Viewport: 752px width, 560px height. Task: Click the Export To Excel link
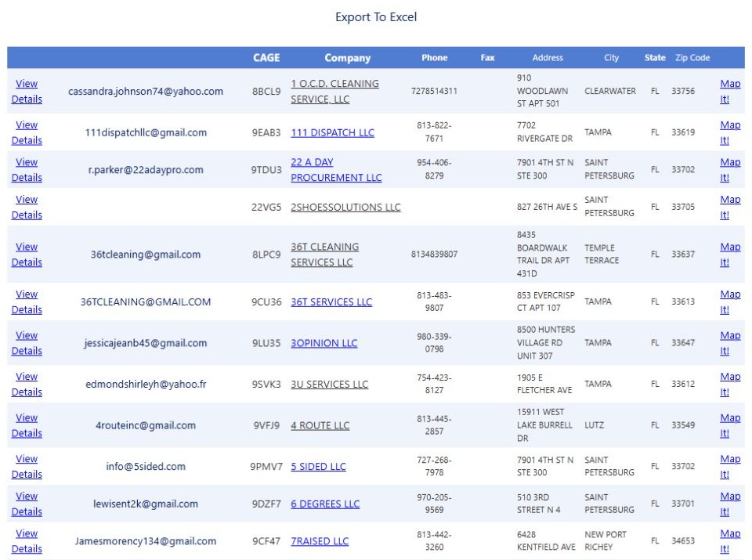(x=376, y=17)
